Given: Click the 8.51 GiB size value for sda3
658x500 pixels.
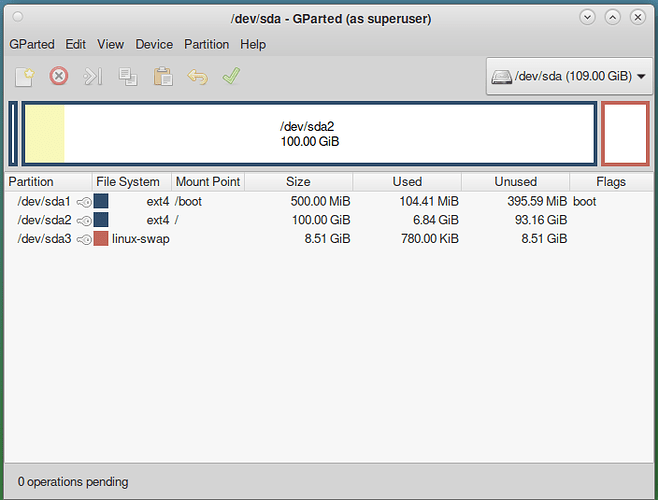Looking at the screenshot, I should pyautogui.click(x=327, y=239).
